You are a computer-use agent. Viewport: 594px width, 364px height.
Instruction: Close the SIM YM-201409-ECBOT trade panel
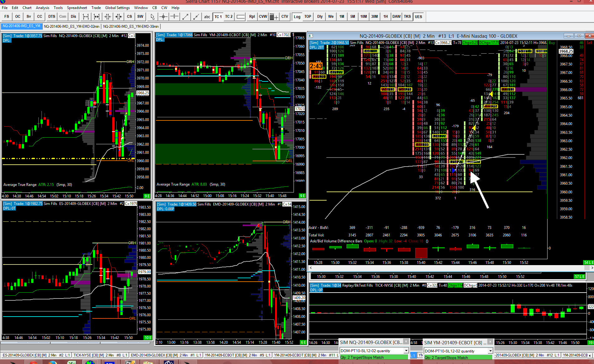490,341
